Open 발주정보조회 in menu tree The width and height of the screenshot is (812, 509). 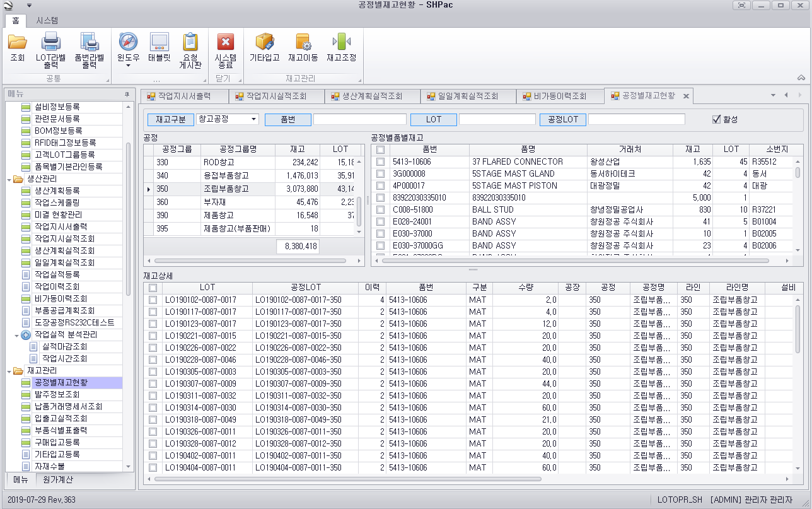(x=57, y=394)
